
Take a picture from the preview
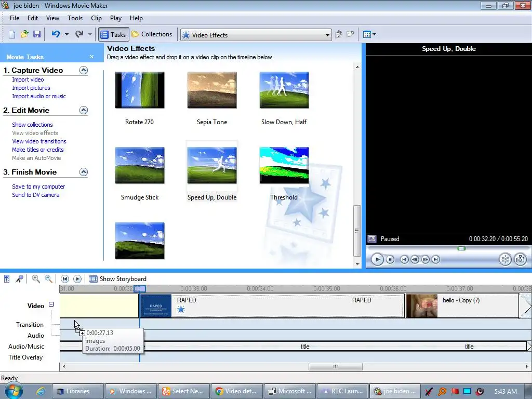(x=521, y=260)
